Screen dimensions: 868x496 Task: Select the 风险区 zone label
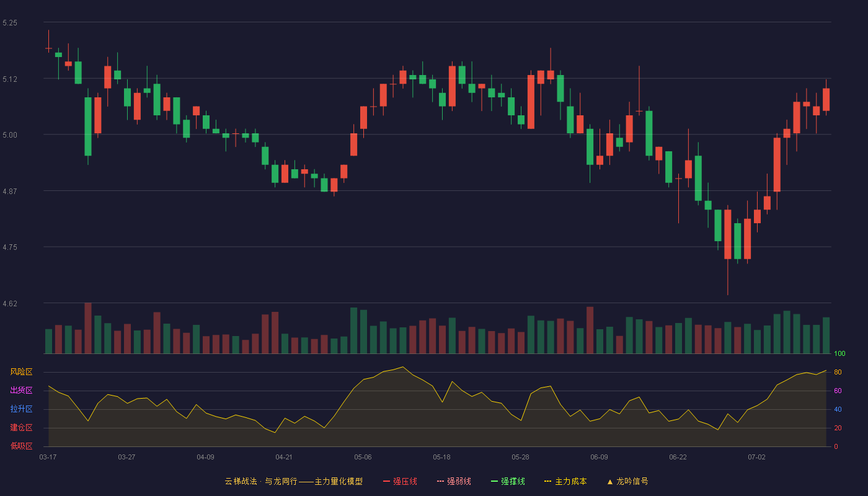pos(21,372)
